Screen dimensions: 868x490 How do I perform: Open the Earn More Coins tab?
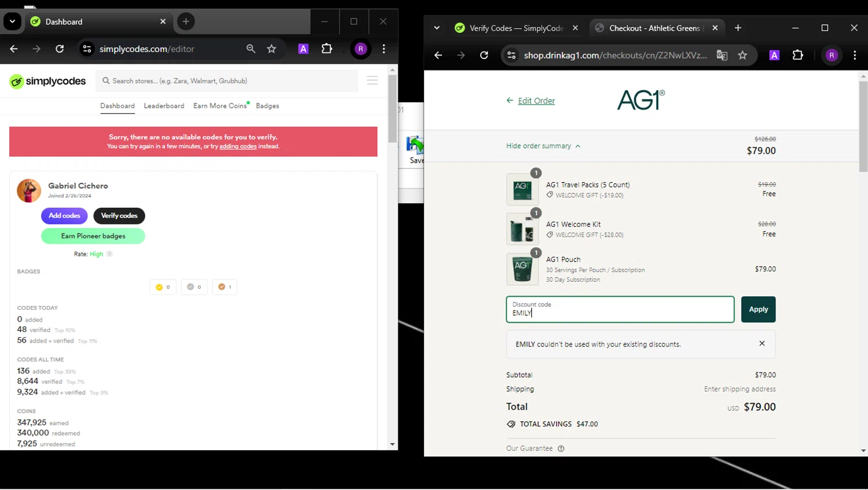click(220, 106)
